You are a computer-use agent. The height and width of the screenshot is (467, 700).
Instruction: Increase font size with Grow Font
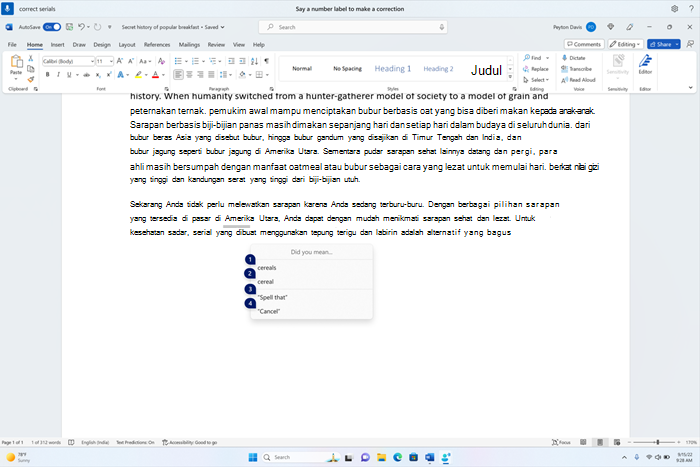click(120, 61)
